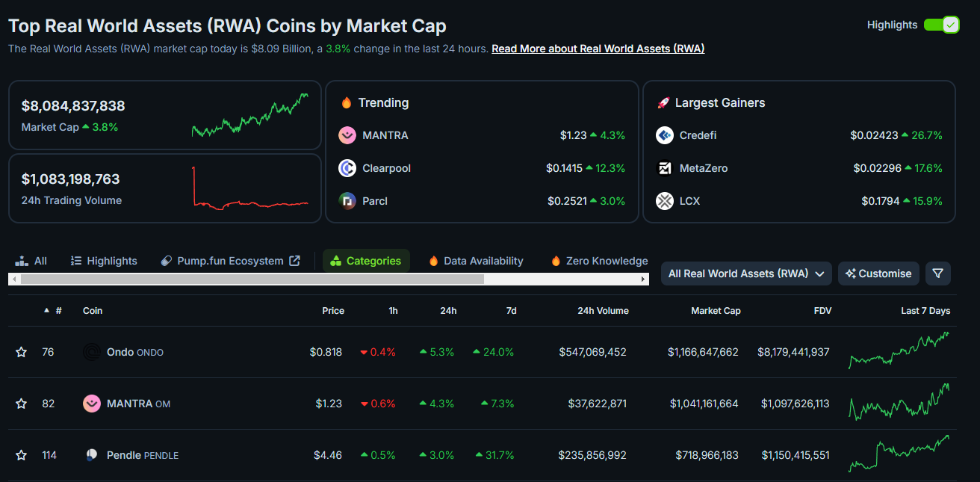Click the LCX icon in Largest Gainers
Image resolution: width=980 pixels, height=482 pixels.
tap(665, 201)
